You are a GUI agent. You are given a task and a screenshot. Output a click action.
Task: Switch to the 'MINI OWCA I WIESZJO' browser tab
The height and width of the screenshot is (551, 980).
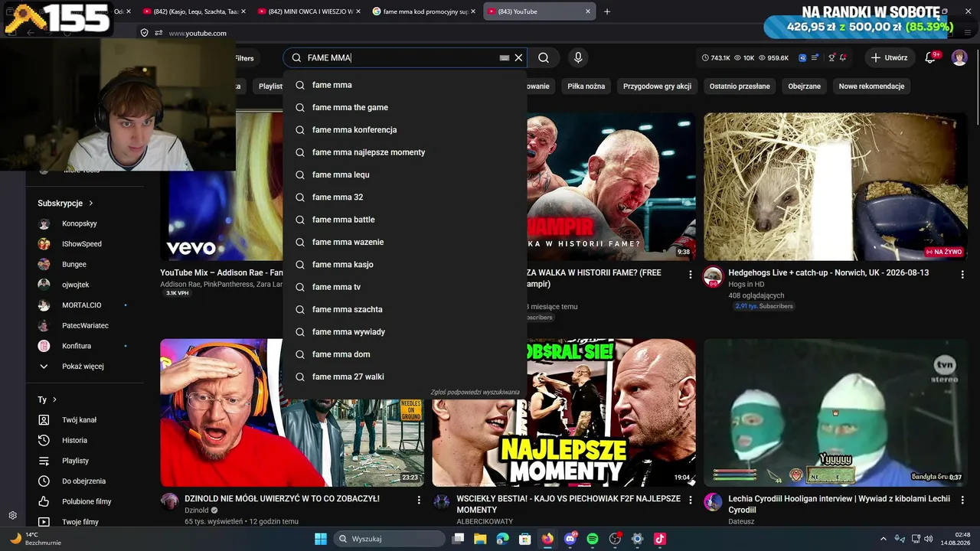(309, 11)
